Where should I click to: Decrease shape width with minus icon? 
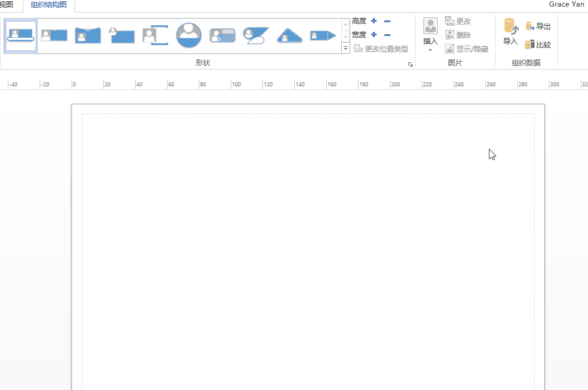[x=387, y=35]
